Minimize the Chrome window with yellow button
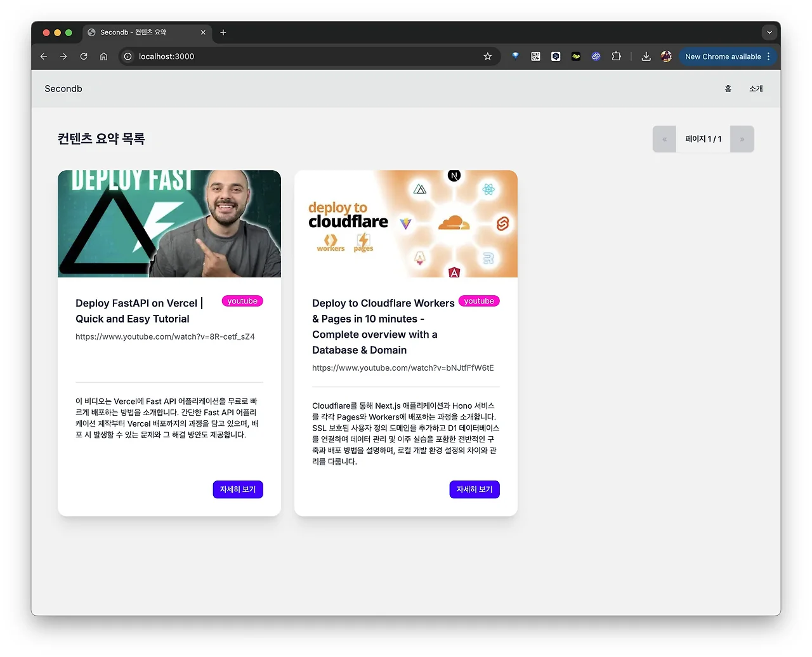812x657 pixels. (x=58, y=32)
